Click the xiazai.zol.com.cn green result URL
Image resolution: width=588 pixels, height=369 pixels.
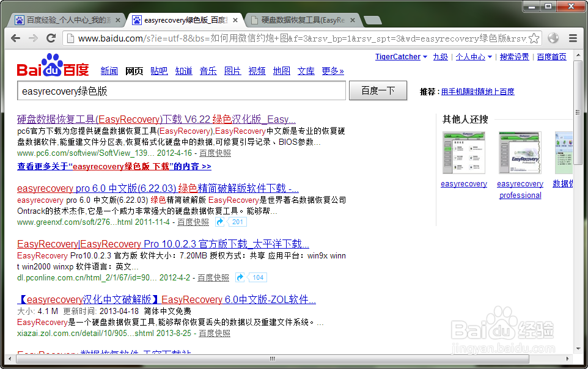coord(84,333)
